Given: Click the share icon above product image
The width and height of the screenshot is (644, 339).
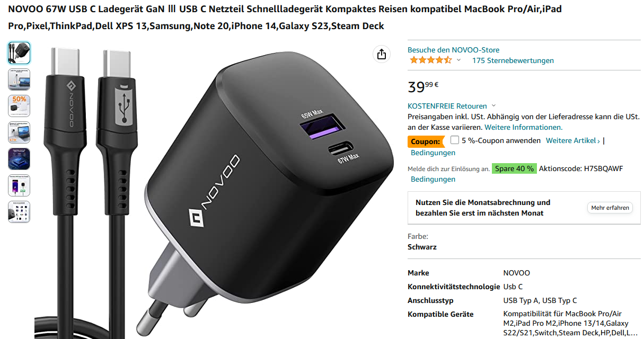Looking at the screenshot, I should click(382, 54).
